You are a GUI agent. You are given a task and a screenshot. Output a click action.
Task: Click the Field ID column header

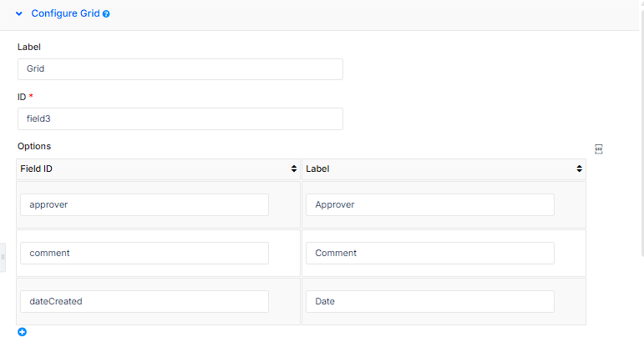coord(158,169)
